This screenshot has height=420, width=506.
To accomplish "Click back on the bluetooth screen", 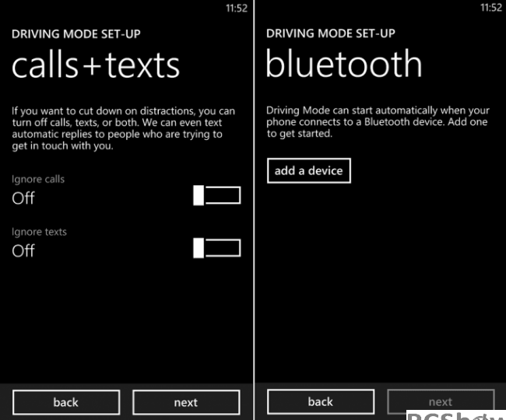I will coord(321,401).
